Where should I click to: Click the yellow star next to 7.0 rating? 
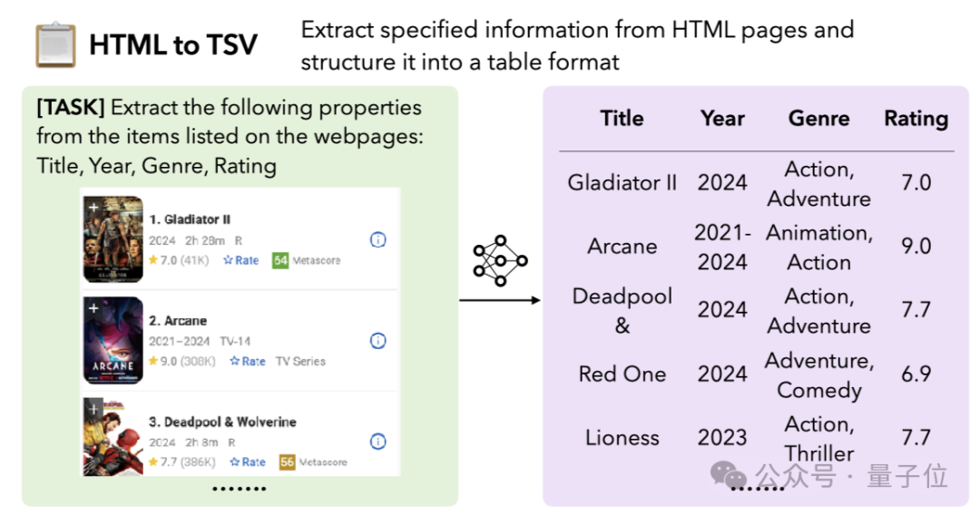pyautogui.click(x=153, y=260)
